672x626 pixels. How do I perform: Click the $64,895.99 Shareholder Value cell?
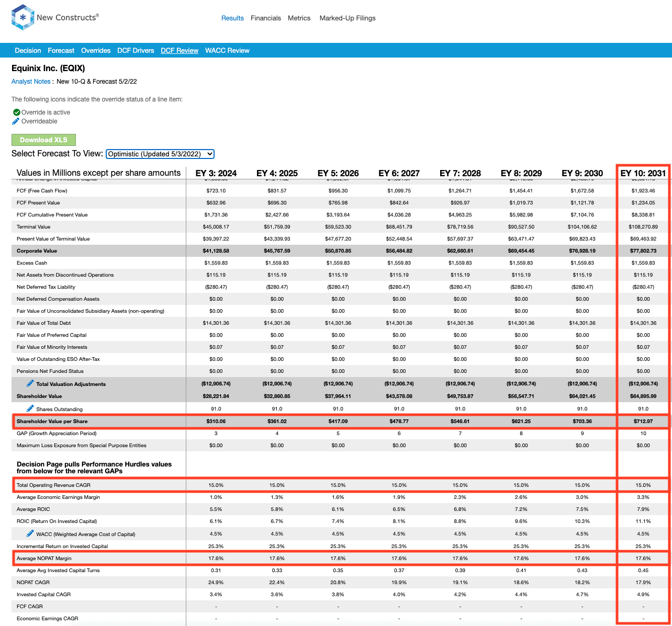click(x=643, y=396)
